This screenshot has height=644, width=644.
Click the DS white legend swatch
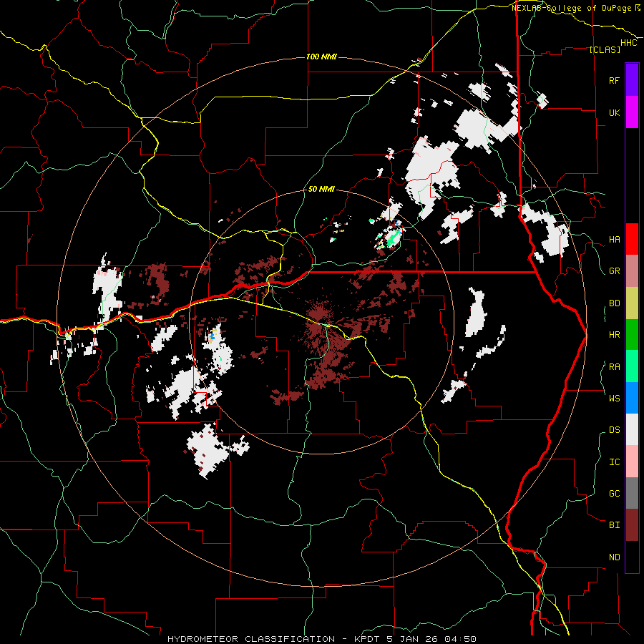coord(632,429)
